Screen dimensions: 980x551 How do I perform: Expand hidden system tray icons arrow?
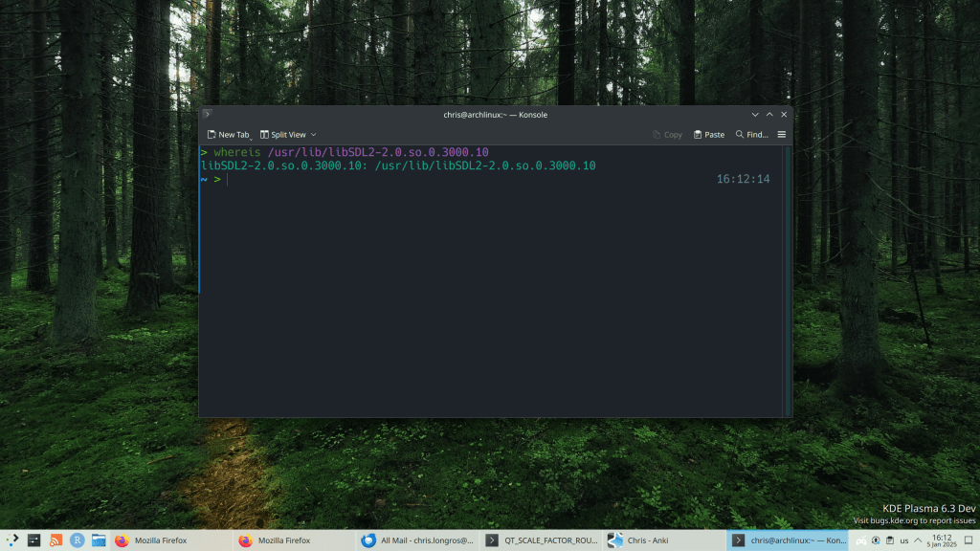click(x=920, y=540)
